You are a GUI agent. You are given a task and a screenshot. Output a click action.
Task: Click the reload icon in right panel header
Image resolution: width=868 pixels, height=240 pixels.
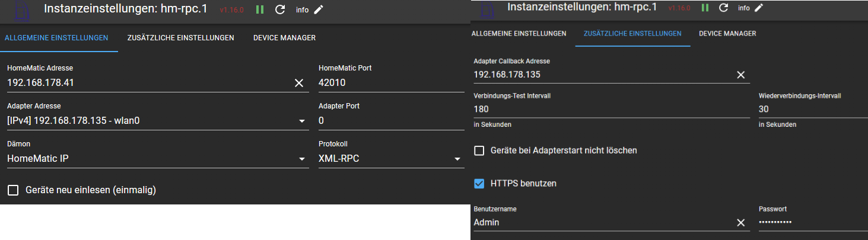[723, 8]
